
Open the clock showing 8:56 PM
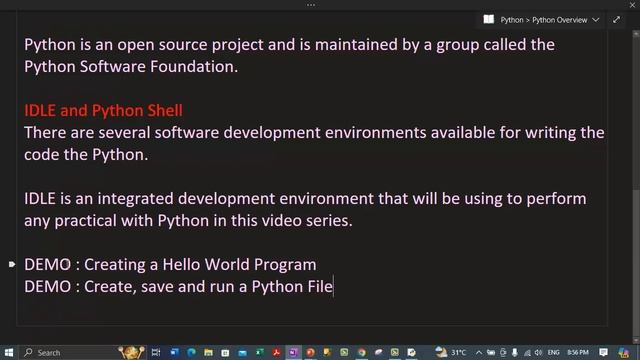[578, 352]
